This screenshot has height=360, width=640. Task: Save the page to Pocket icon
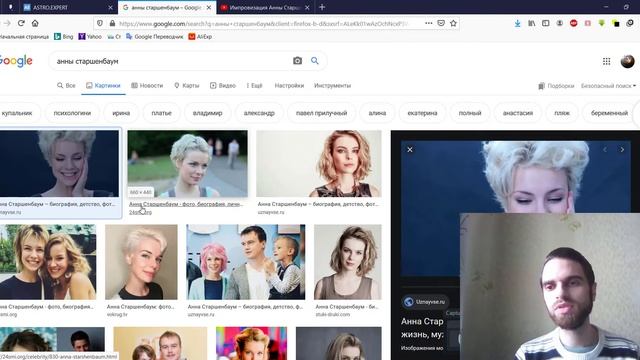pos(441,23)
